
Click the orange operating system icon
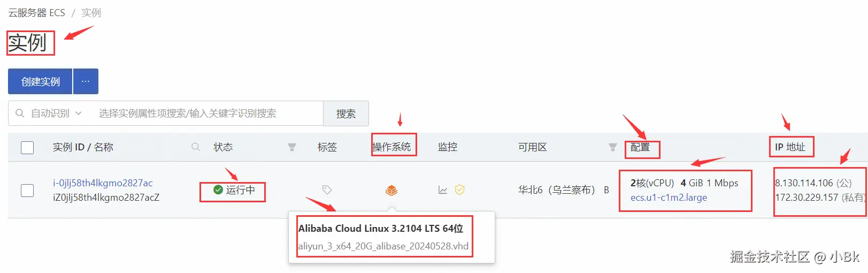tap(391, 190)
